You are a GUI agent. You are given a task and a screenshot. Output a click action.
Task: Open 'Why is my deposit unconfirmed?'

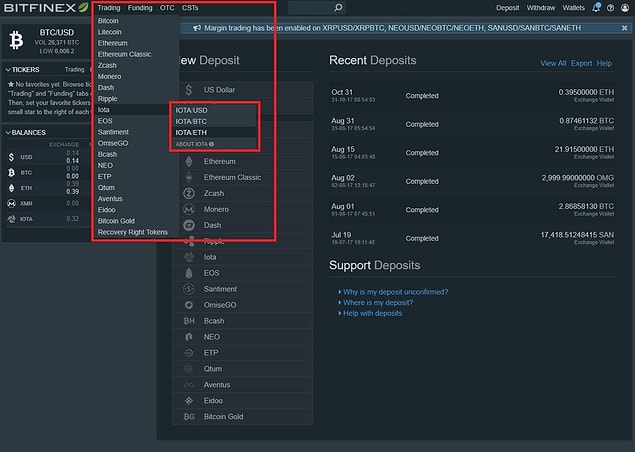point(395,292)
